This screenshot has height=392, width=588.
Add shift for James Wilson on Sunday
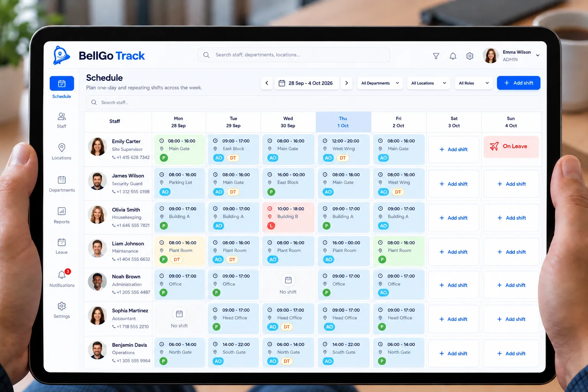tap(511, 184)
